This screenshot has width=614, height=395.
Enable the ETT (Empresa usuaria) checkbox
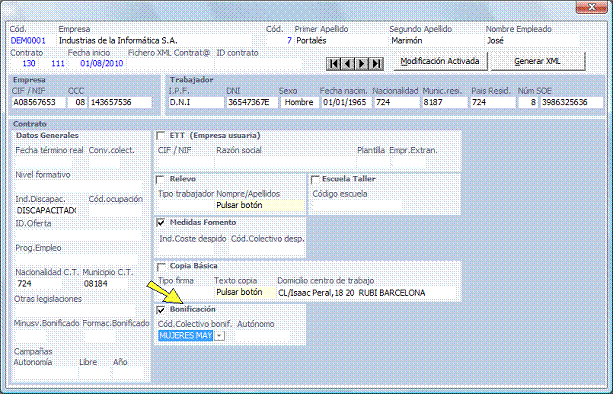(160, 135)
